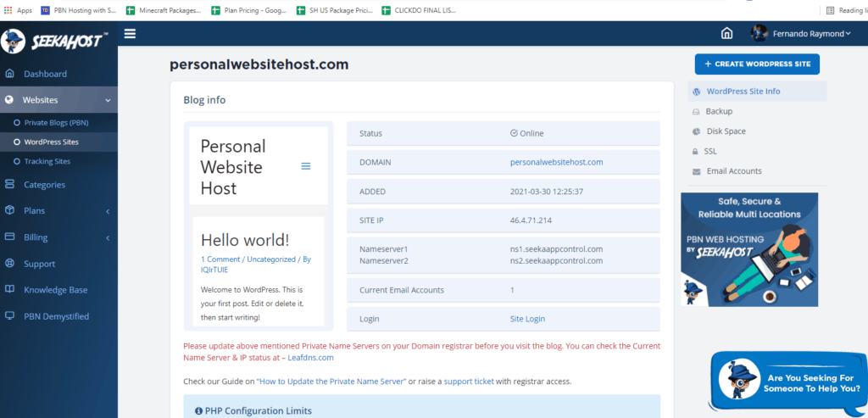Click the hamburger icon in blog preview
868x418 pixels.
(x=306, y=166)
